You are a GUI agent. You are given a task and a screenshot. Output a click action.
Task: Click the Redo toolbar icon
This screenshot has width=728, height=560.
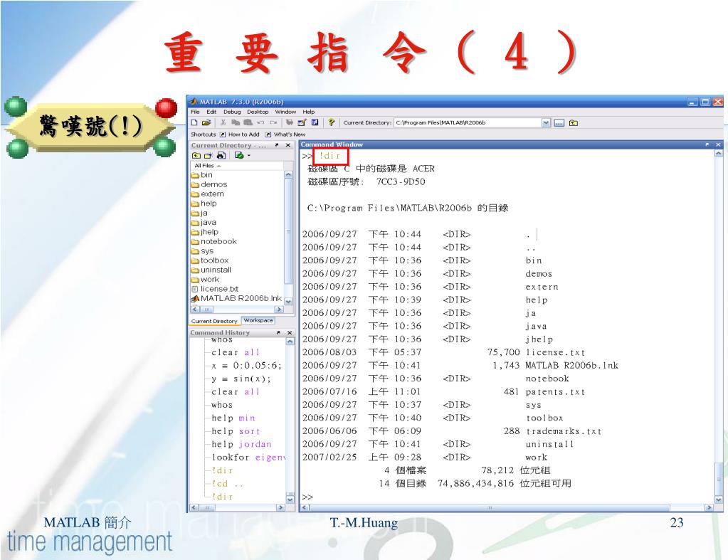tap(273, 122)
